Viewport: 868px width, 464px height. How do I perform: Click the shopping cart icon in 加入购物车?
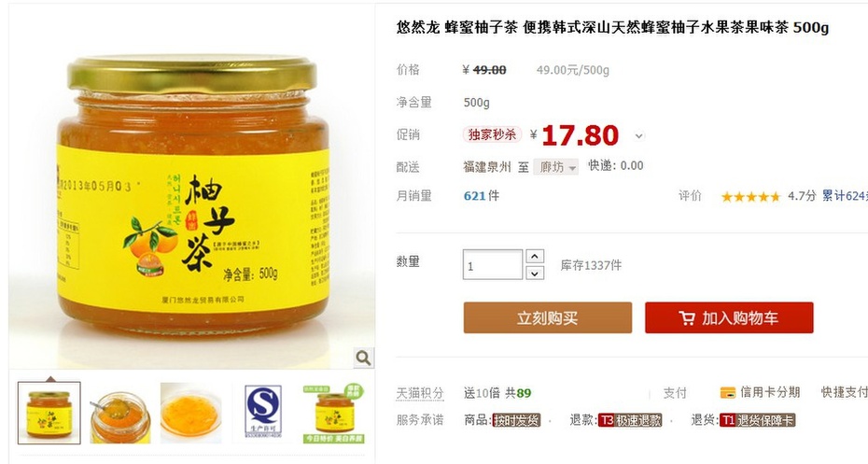coord(687,317)
